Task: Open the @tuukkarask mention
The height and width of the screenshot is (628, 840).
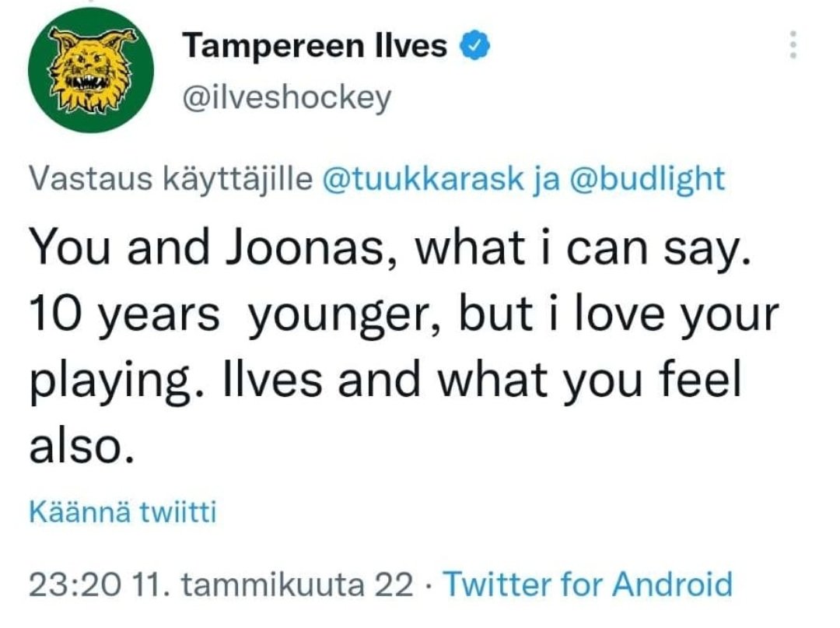Action: [422, 178]
